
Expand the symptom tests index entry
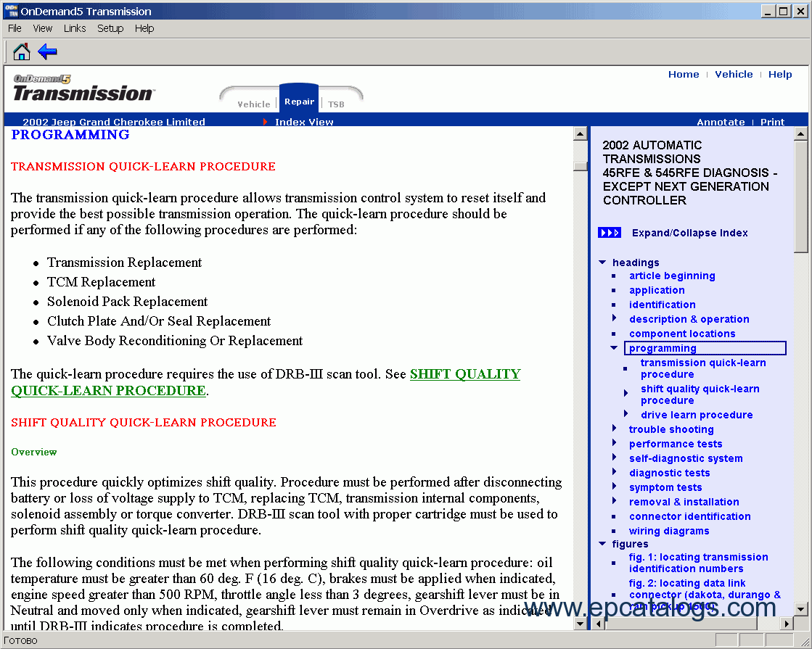(x=614, y=487)
